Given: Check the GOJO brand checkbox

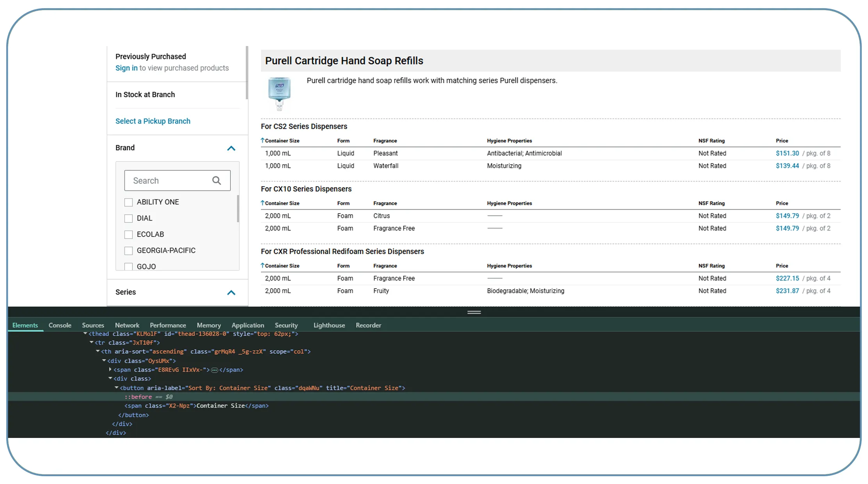Looking at the screenshot, I should click(128, 267).
